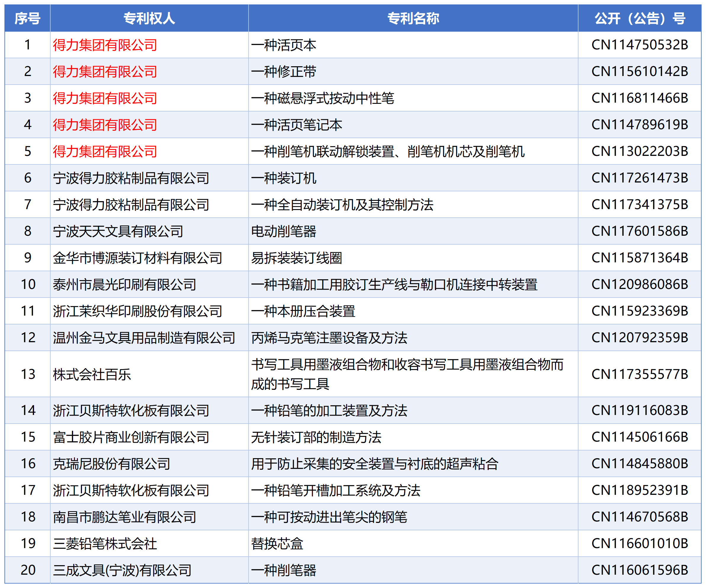The image size is (706, 588).
Task: Select patent number CN116811466B
Action: tap(640, 98)
